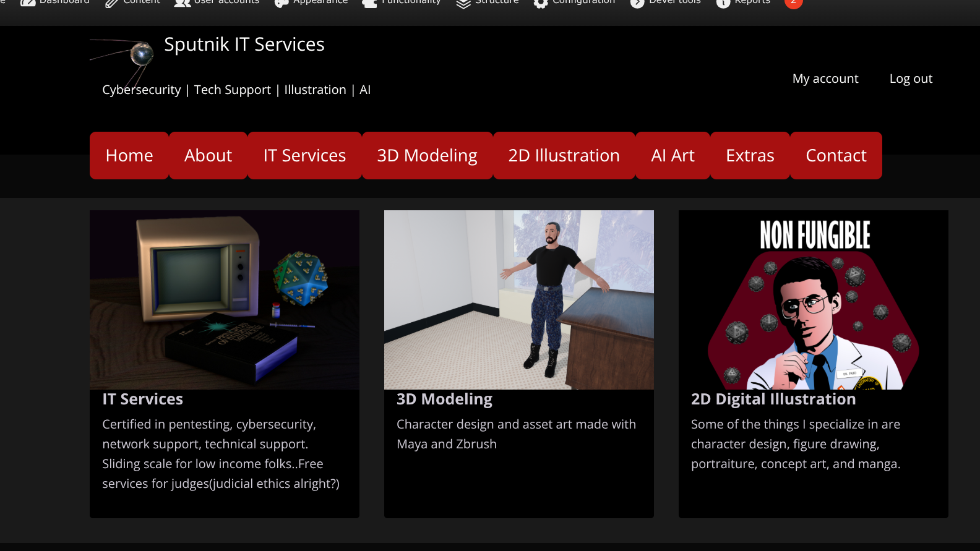This screenshot has height=551, width=980.
Task: Open the Reports admin toolbar item
Action: [743, 2]
